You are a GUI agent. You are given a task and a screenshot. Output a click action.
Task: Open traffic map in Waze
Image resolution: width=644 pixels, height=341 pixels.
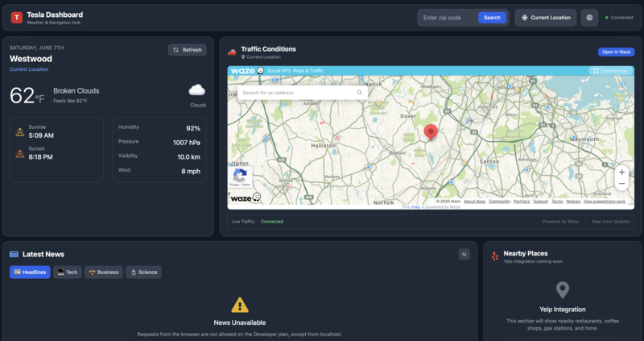pyautogui.click(x=616, y=52)
